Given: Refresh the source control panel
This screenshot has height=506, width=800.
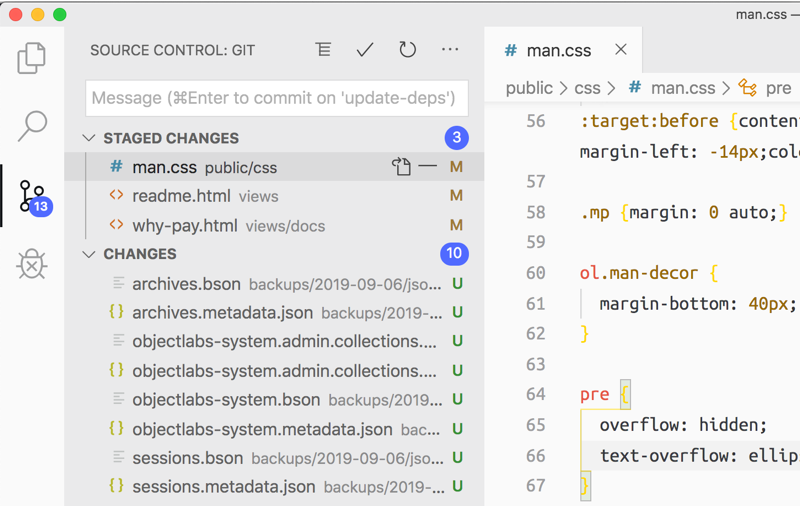Looking at the screenshot, I should click(x=407, y=49).
